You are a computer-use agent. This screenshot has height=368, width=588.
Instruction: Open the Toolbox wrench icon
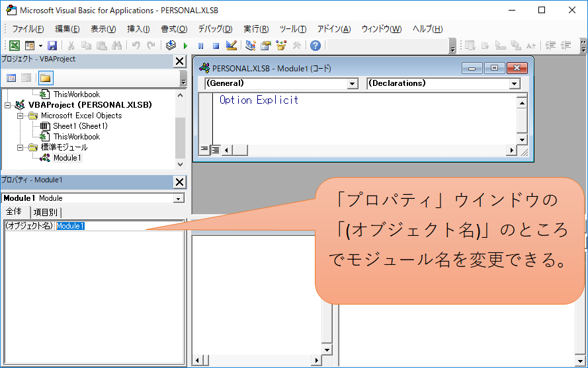tap(296, 46)
